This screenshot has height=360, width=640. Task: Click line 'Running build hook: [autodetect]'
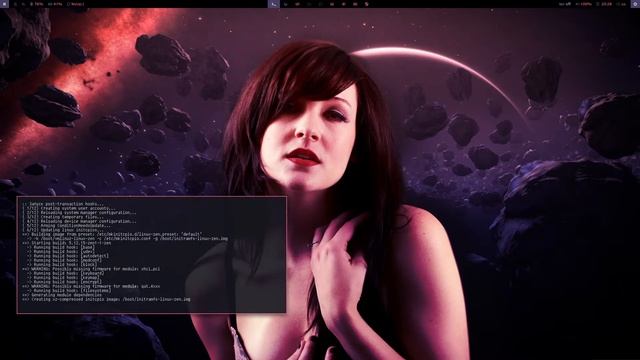tap(68, 256)
